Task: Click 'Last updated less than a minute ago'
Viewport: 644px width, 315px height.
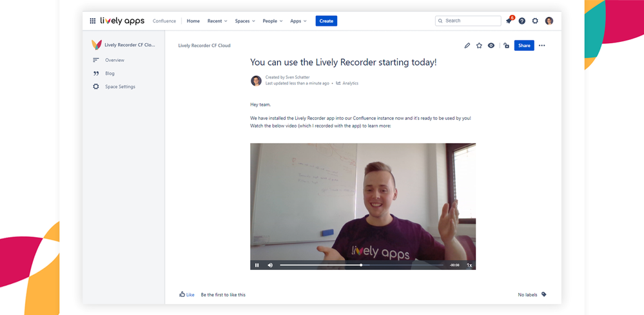Action: coord(297,83)
